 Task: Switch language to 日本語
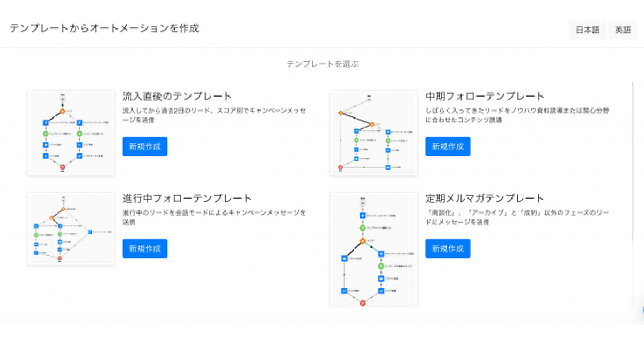tap(588, 30)
